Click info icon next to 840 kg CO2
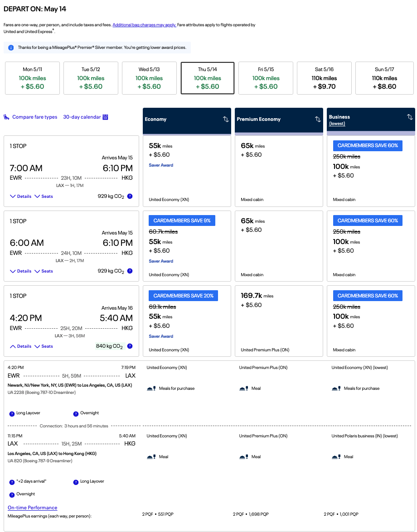 (x=130, y=346)
